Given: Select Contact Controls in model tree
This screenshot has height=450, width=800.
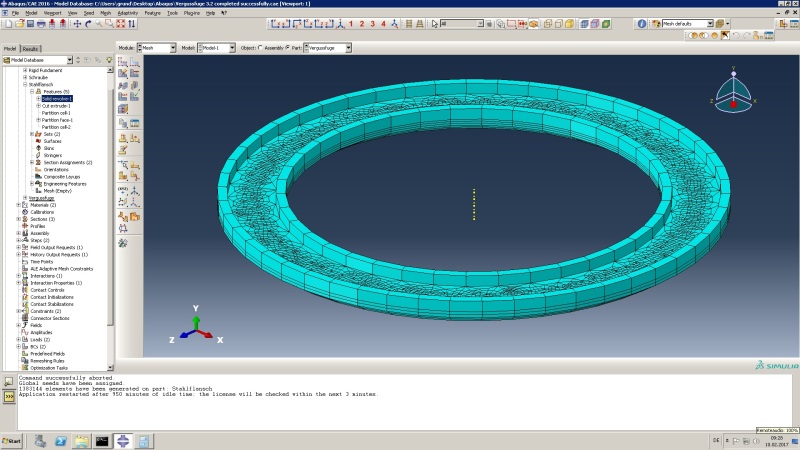Looking at the screenshot, I should pos(47,290).
